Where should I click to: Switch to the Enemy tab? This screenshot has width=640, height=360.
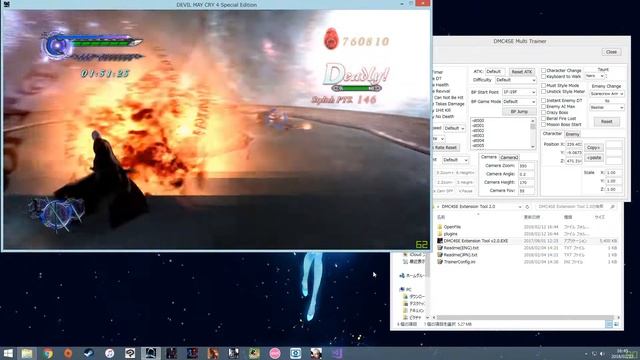click(572, 134)
